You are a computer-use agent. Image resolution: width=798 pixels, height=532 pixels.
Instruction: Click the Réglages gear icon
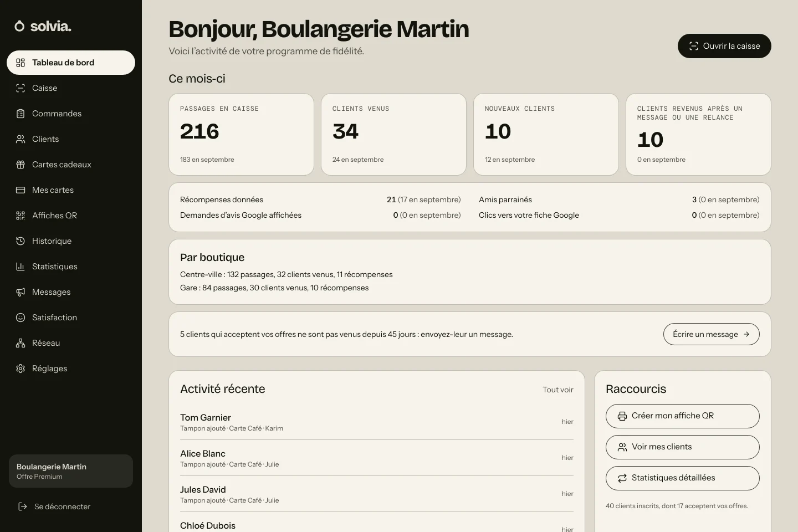click(21, 369)
